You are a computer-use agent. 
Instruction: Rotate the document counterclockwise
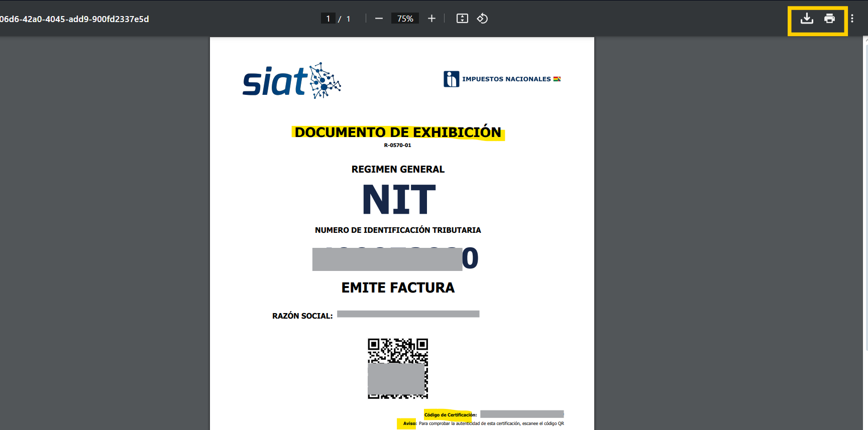(x=482, y=19)
